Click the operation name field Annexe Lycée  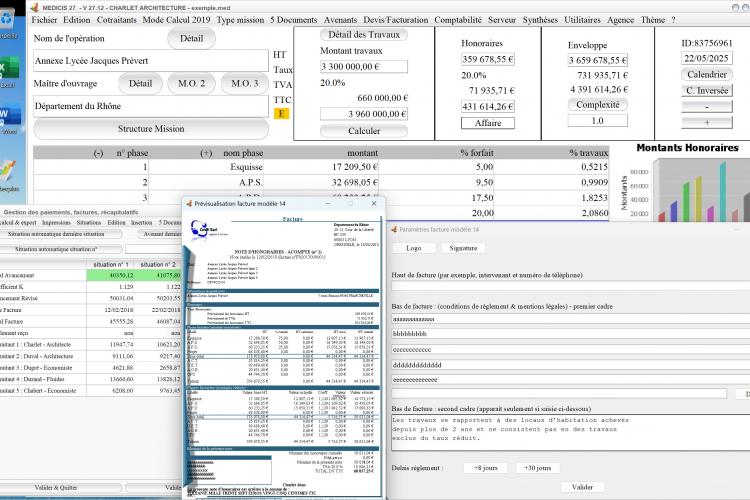(x=151, y=61)
